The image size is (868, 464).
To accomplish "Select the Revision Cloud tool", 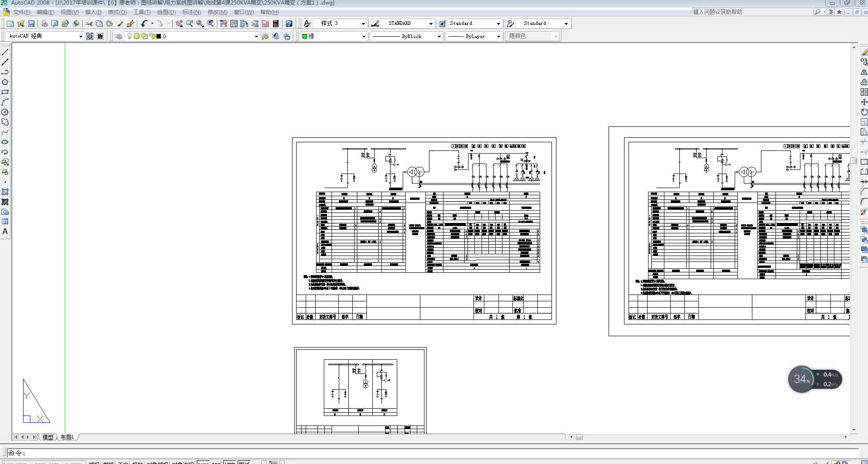I will (x=5, y=122).
